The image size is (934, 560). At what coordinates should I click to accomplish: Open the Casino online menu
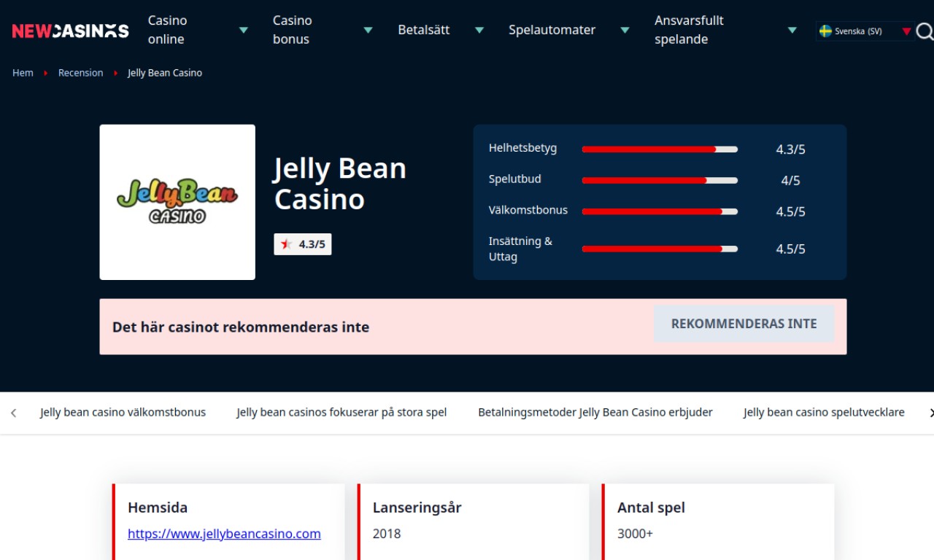tap(168, 30)
